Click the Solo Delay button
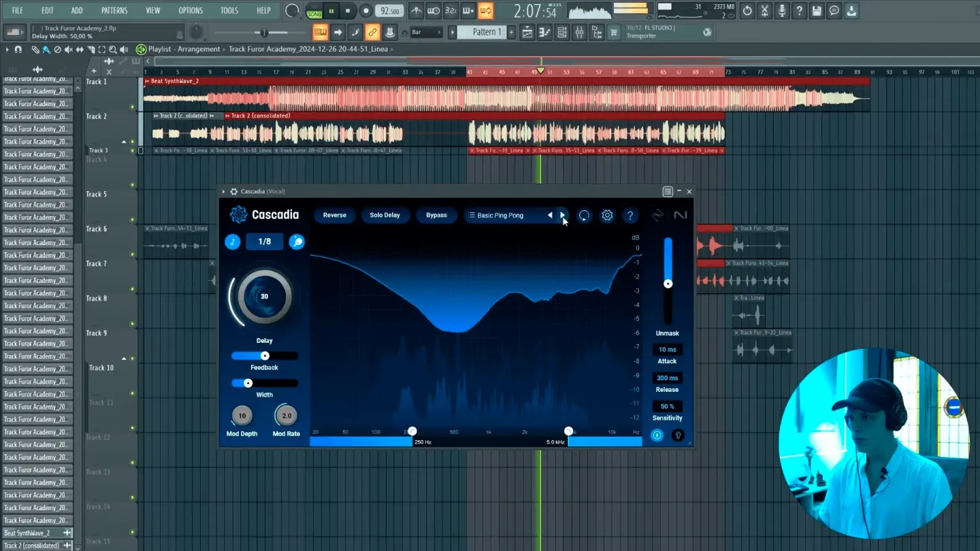This screenshot has height=551, width=980. (x=385, y=215)
